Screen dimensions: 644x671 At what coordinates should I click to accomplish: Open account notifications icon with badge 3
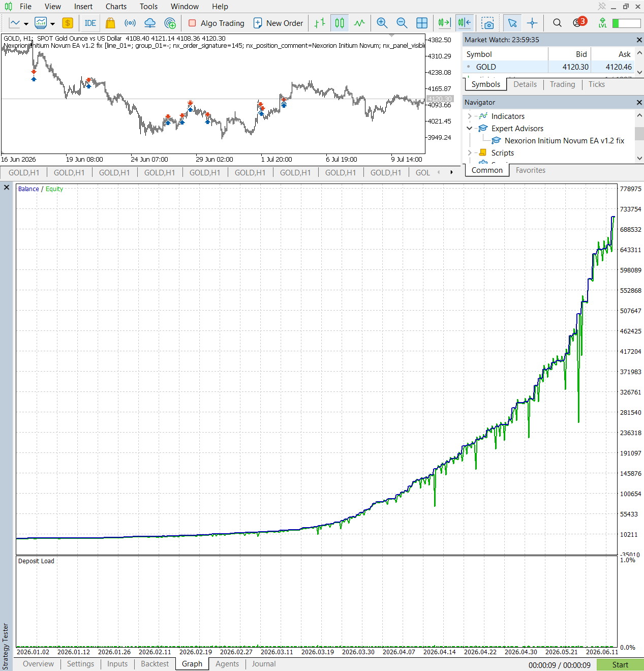(x=579, y=22)
